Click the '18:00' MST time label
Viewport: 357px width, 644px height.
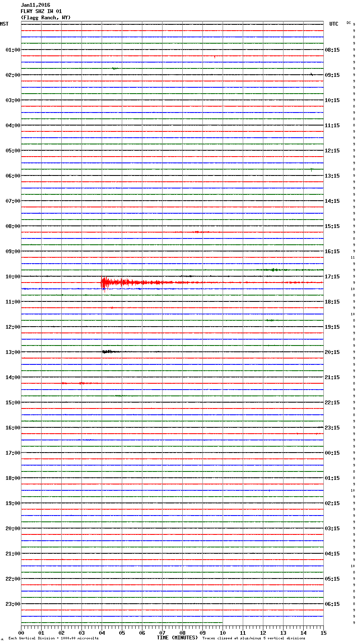click(x=13, y=478)
